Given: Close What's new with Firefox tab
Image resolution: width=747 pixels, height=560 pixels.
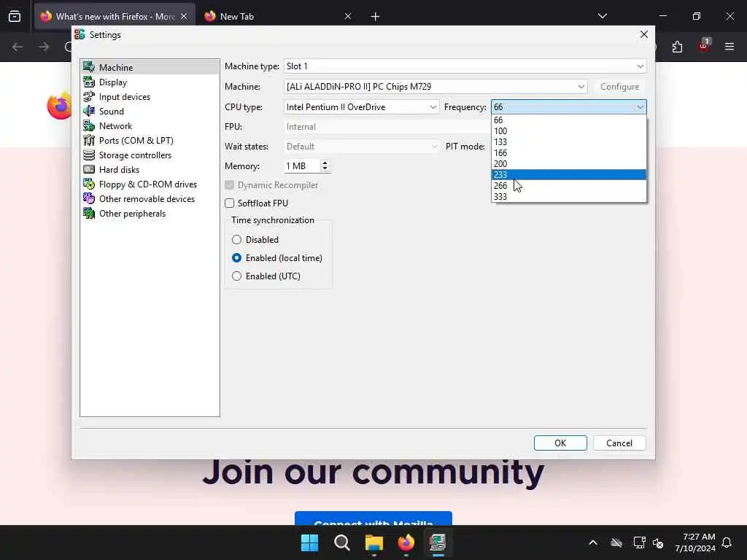Looking at the screenshot, I should pyautogui.click(x=184, y=16).
